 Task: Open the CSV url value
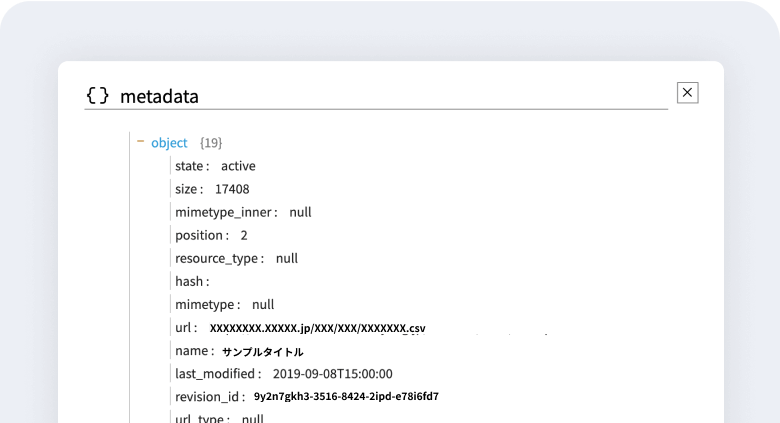(317, 328)
